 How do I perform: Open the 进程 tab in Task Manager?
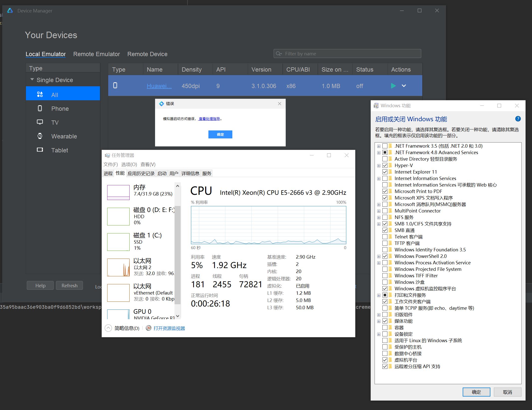click(x=108, y=173)
